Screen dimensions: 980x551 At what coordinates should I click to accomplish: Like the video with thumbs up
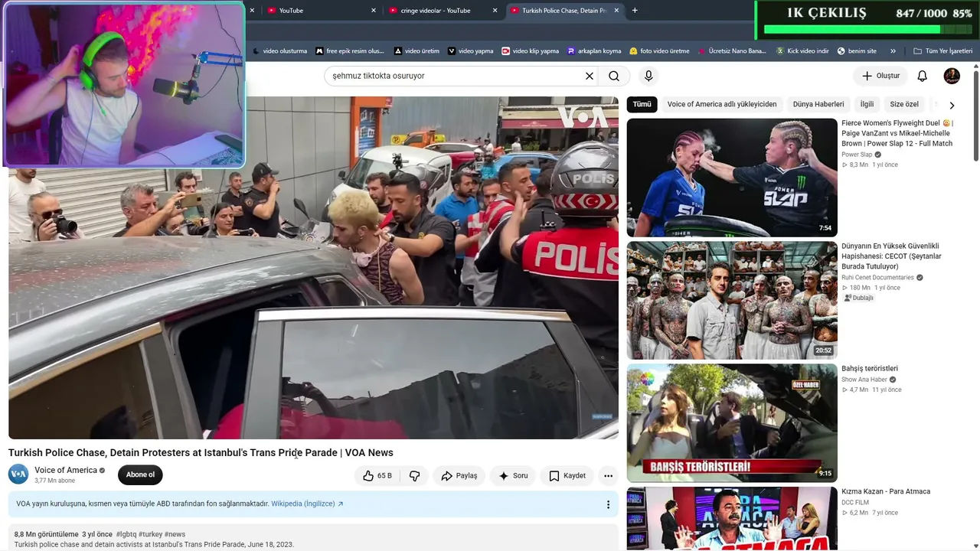(x=377, y=475)
